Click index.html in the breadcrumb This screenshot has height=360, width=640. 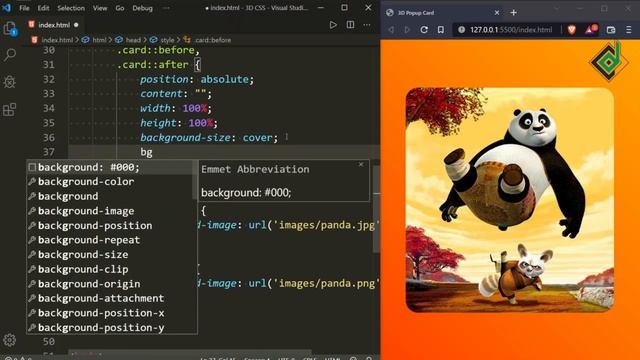57,40
